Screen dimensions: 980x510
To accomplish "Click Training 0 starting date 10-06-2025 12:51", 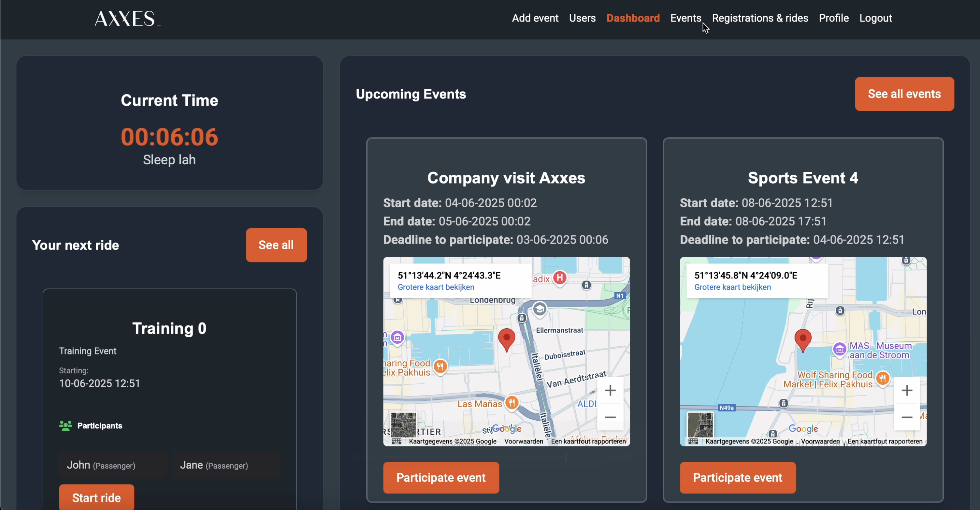I will 99,383.
